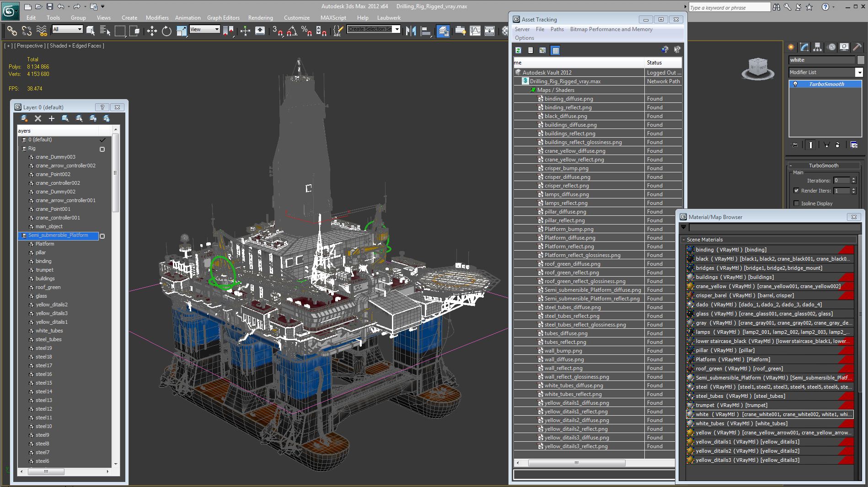Open Select by Name dialog

coord(105,31)
